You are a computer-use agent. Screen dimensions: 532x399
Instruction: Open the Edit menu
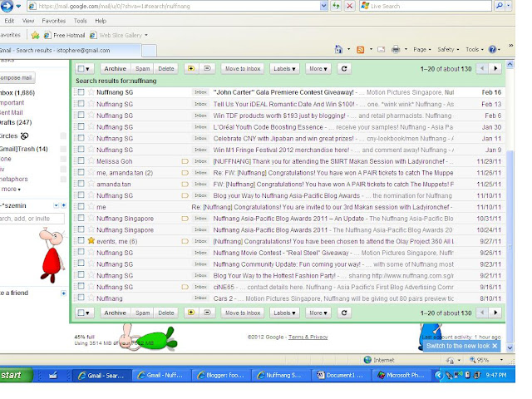coord(9,21)
